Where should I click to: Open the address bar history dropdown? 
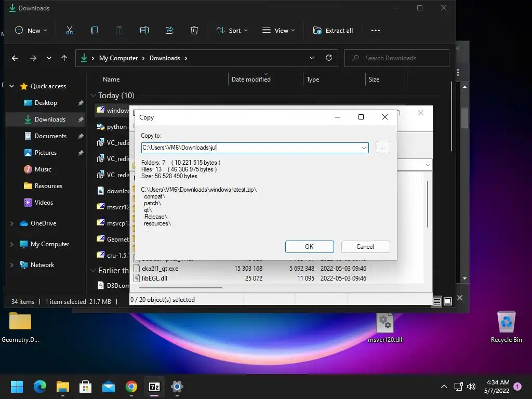pos(312,58)
